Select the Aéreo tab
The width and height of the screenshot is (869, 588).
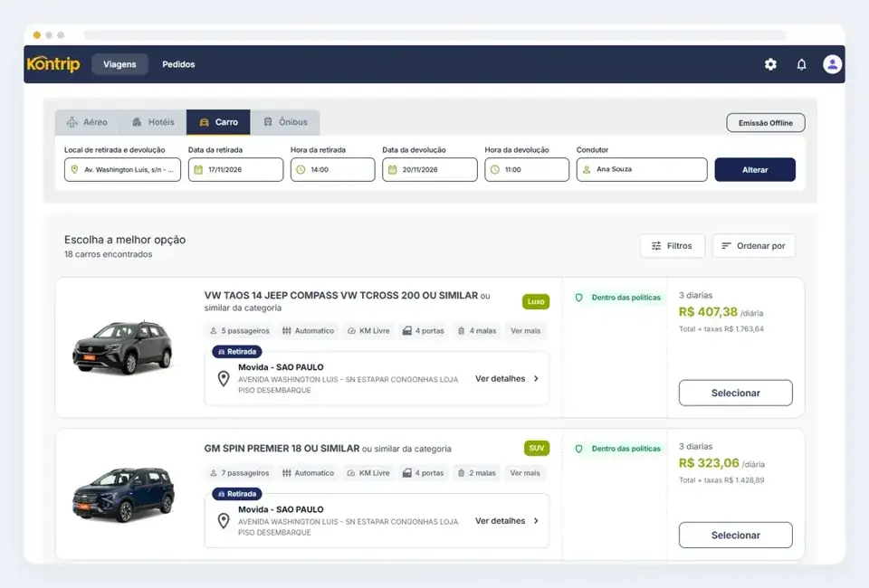tap(87, 122)
